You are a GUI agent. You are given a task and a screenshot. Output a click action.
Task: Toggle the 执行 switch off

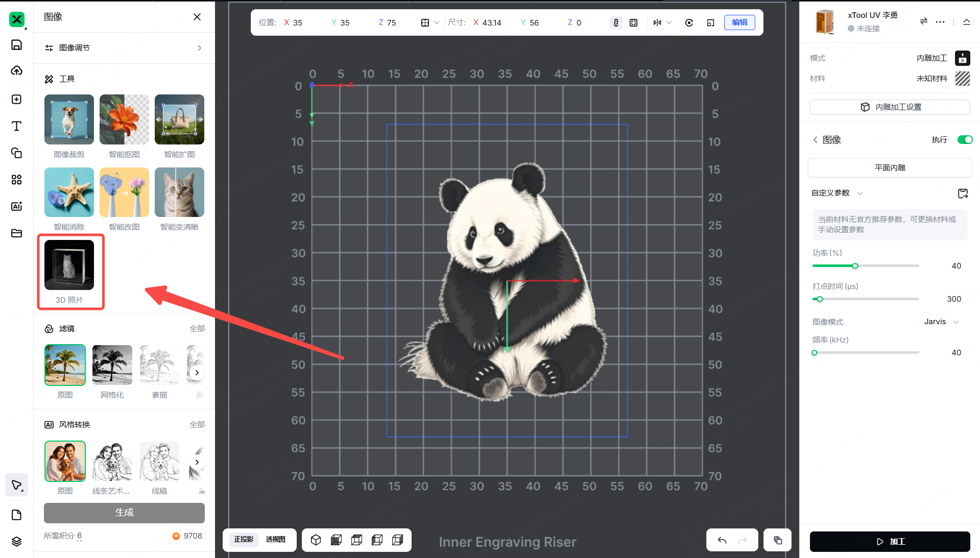click(x=965, y=140)
